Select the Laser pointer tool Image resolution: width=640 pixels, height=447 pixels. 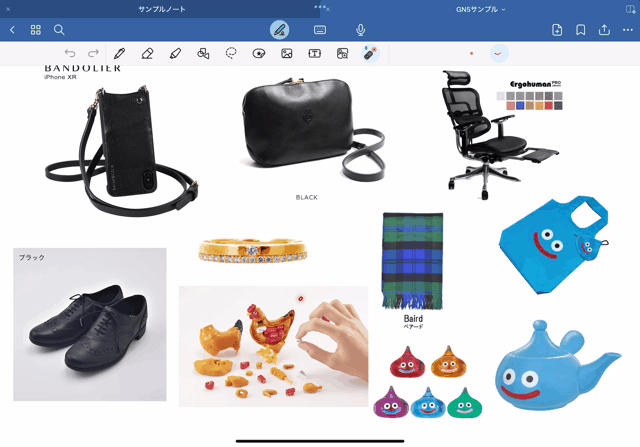click(x=371, y=53)
